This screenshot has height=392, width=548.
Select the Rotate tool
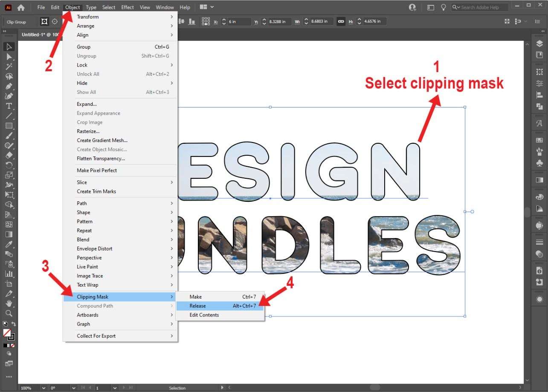[9, 165]
